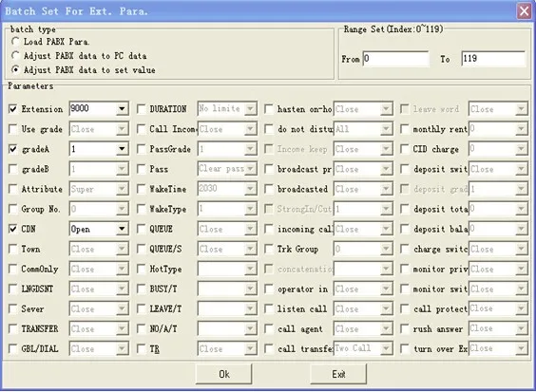This screenshot has height=392, width=536.
Task: Tick the operator in checkbox
Action: point(269,289)
